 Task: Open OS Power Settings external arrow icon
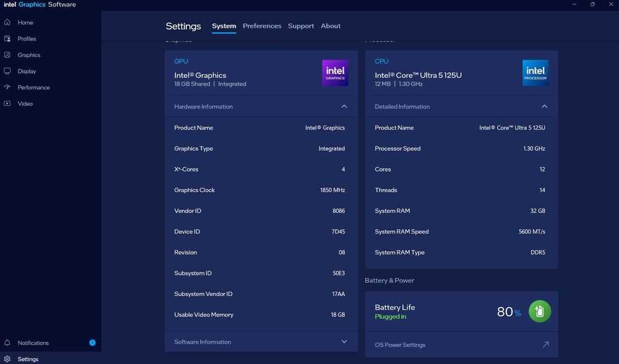(x=545, y=344)
